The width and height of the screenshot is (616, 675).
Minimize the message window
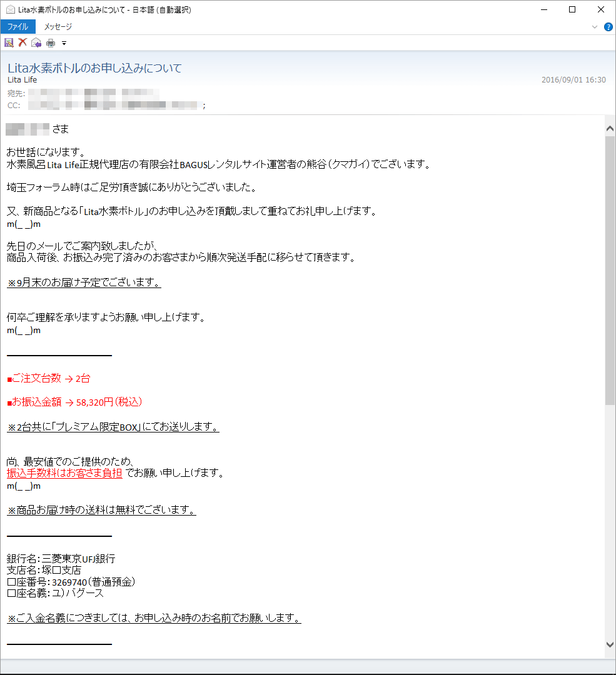pos(544,9)
